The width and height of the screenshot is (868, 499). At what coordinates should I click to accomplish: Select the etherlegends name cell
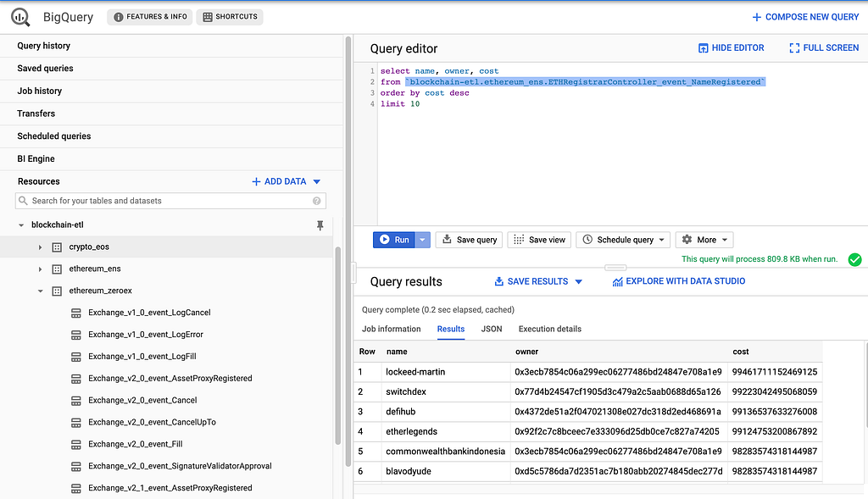pyautogui.click(x=446, y=432)
